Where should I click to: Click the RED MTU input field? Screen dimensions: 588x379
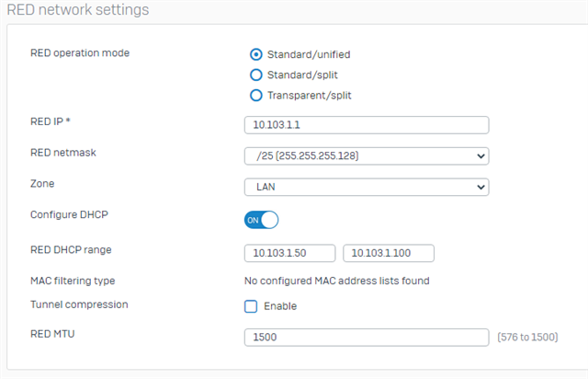(367, 338)
